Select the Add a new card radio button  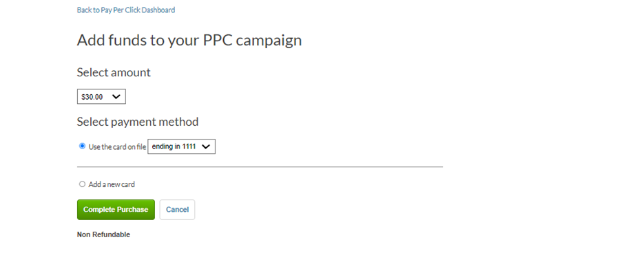[x=82, y=184]
